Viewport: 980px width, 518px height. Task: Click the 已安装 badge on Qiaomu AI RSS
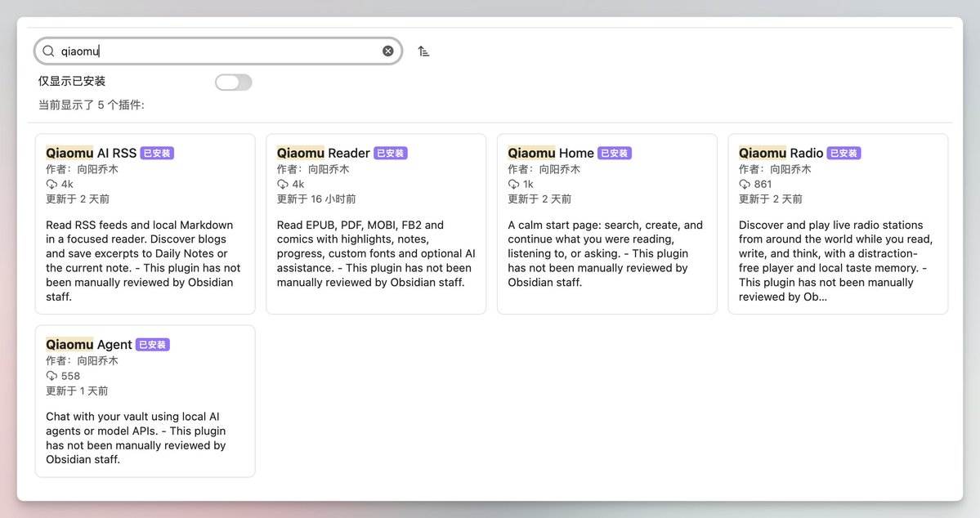157,153
